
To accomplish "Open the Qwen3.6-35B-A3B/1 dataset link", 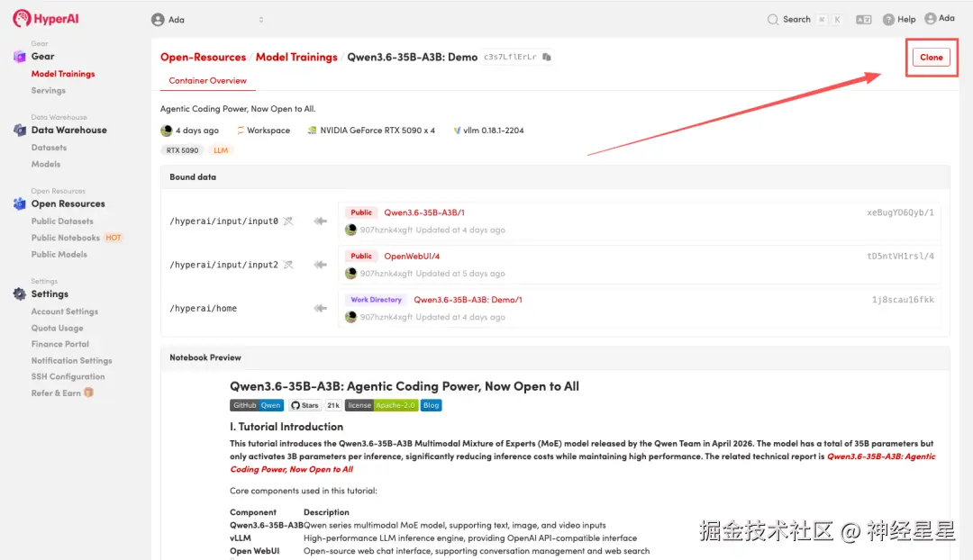I will (423, 212).
